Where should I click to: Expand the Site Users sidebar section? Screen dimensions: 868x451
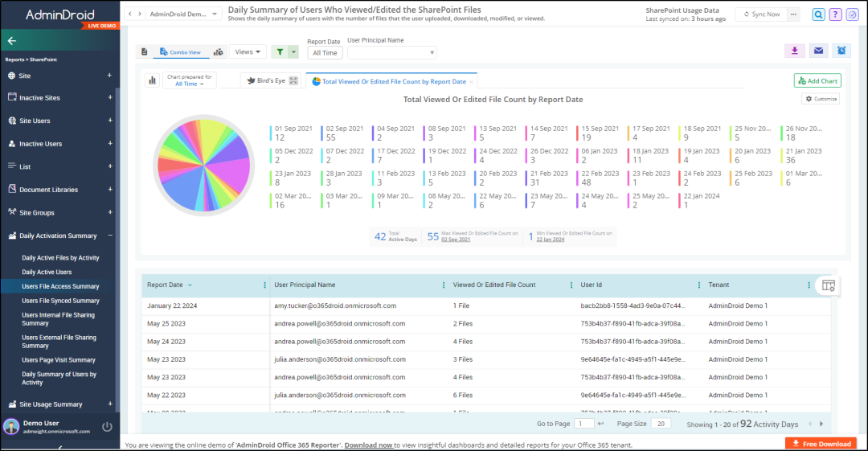[x=109, y=121]
